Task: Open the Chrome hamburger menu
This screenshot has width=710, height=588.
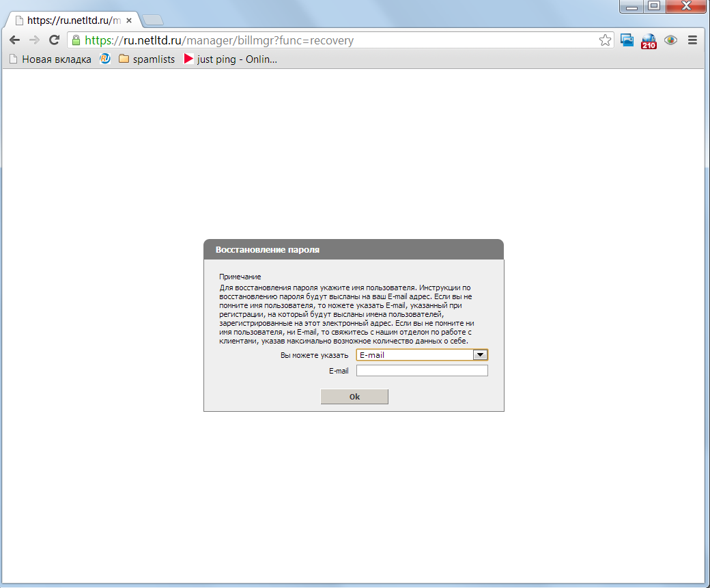Action: pyautogui.click(x=692, y=40)
